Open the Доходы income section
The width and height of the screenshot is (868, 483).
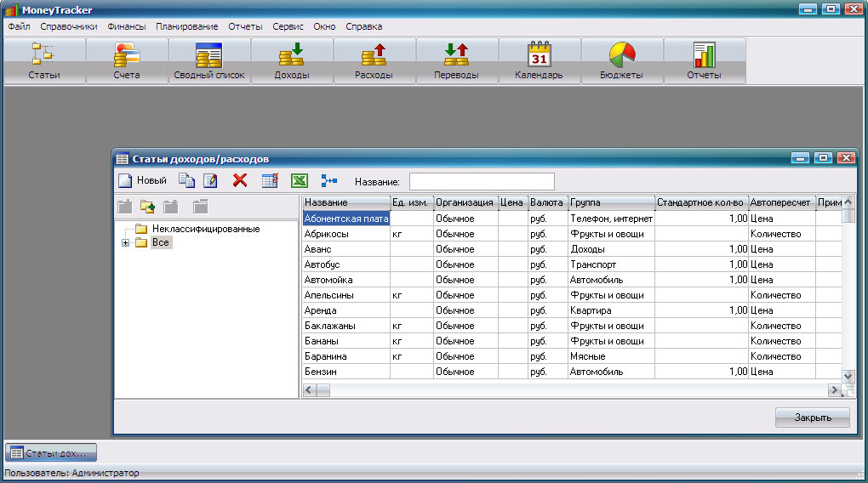291,61
